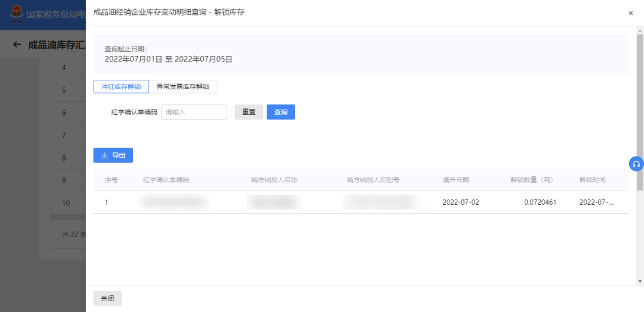Switch to the 冲红库存解锁 tab
Viewport: 644px width, 312px height.
click(x=121, y=87)
